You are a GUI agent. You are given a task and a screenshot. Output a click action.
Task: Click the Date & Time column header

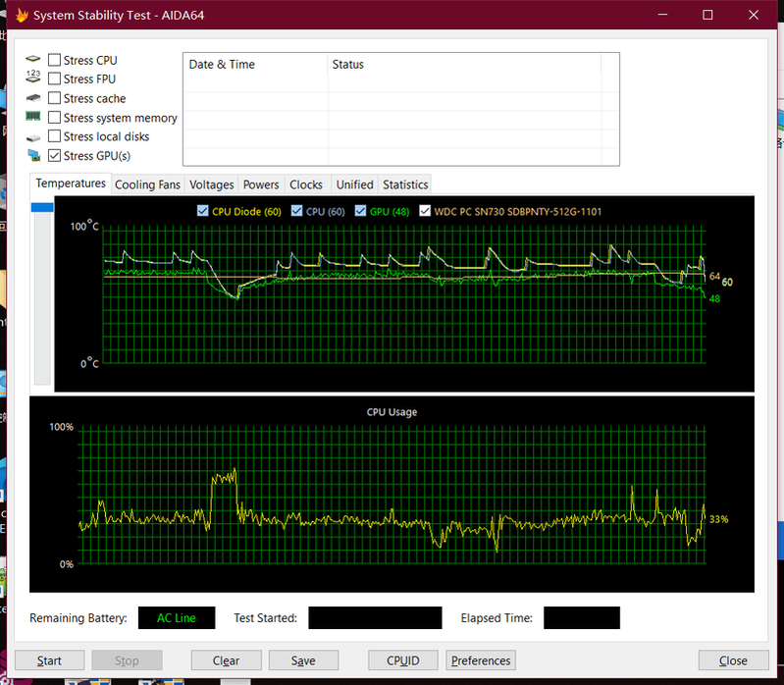pos(222,65)
